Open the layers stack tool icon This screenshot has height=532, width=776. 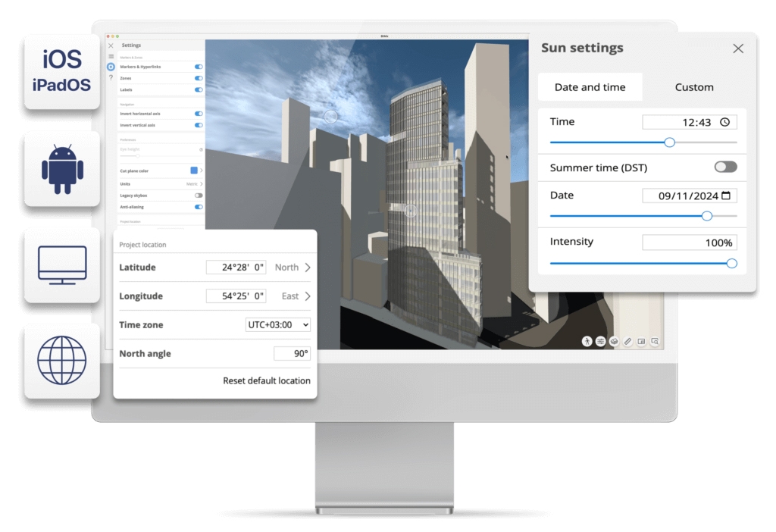(x=614, y=341)
